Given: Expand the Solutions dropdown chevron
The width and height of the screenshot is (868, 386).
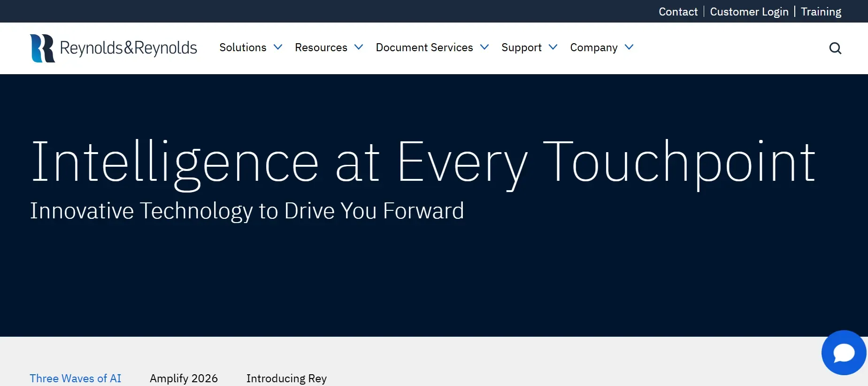Looking at the screenshot, I should (278, 47).
